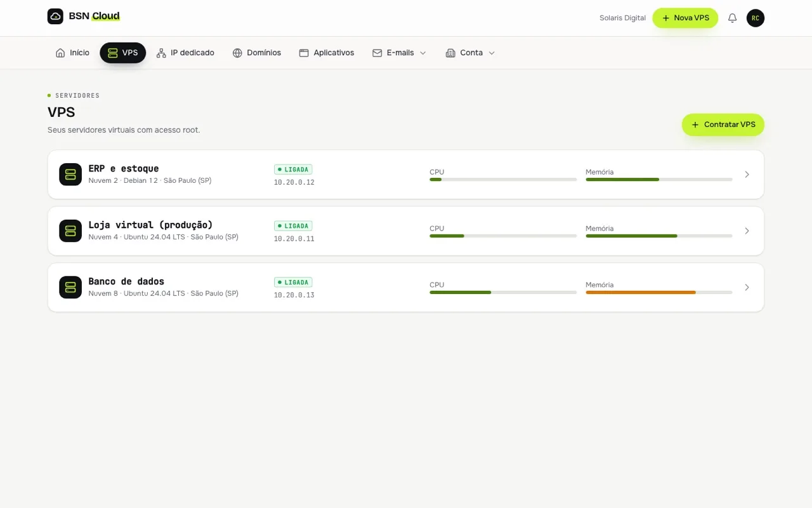
Task: Click the server icon for Banco de dados
Action: [70, 288]
